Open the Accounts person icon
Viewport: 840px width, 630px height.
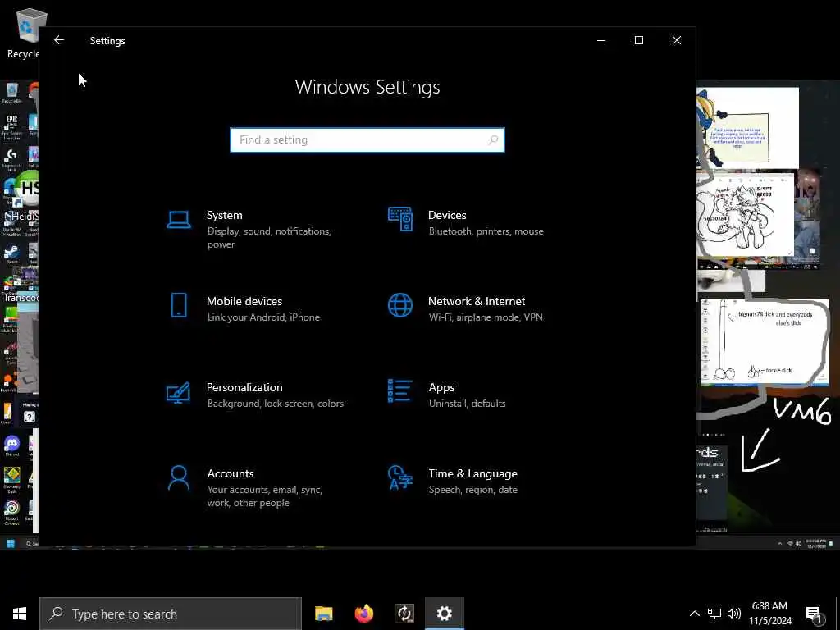point(178,478)
